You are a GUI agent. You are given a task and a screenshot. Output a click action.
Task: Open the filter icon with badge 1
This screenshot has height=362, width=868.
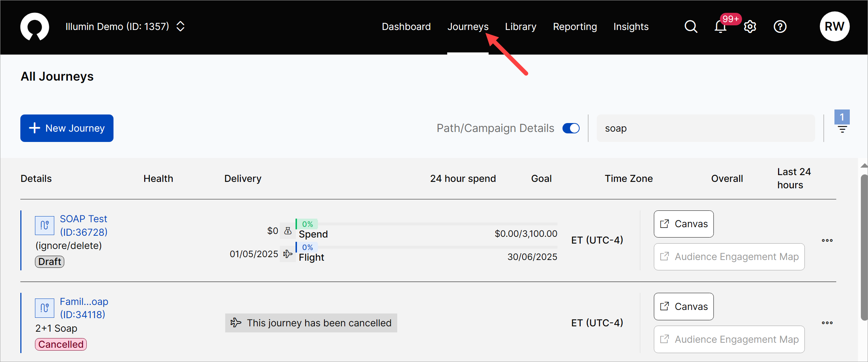click(x=842, y=129)
